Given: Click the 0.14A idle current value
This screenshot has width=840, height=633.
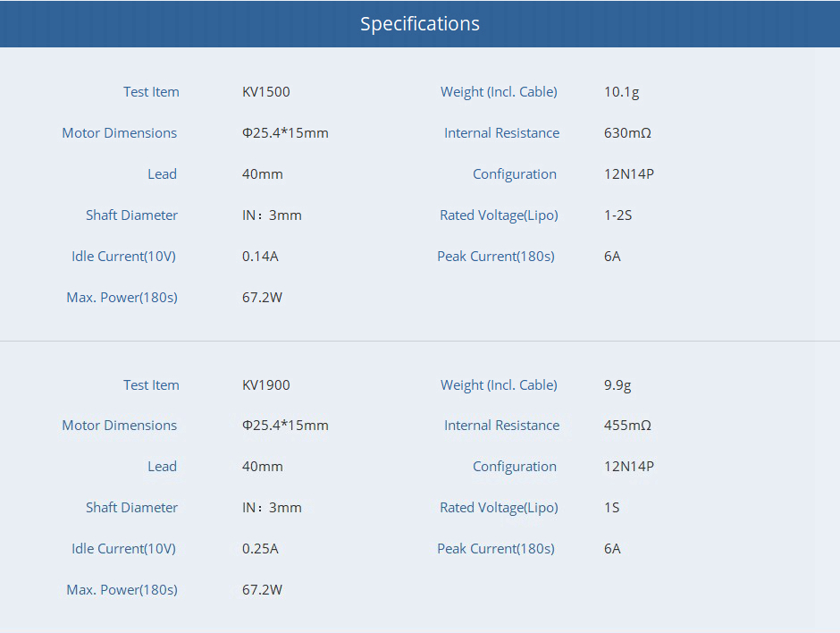Looking at the screenshot, I should tap(260, 257).
